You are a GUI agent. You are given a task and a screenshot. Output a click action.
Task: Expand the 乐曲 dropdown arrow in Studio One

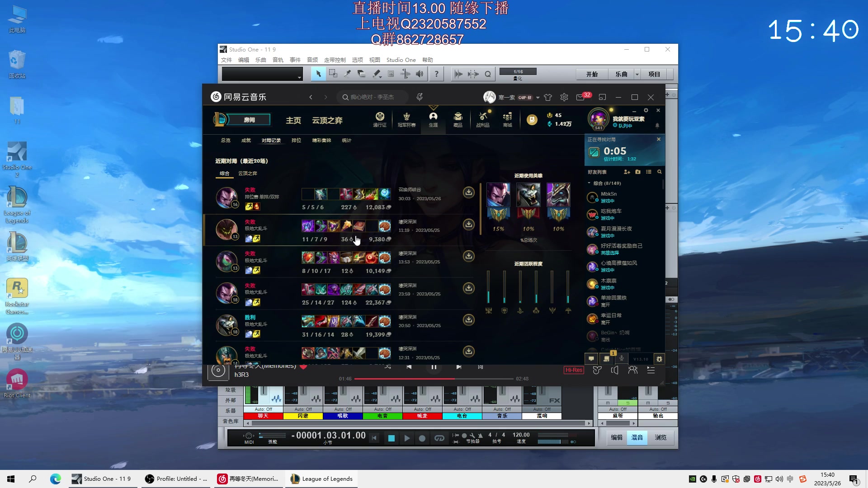[637, 74]
